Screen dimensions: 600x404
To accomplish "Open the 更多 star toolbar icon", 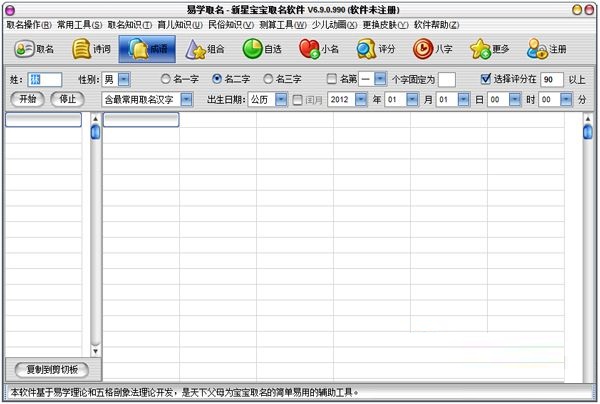I will pyautogui.click(x=490, y=49).
